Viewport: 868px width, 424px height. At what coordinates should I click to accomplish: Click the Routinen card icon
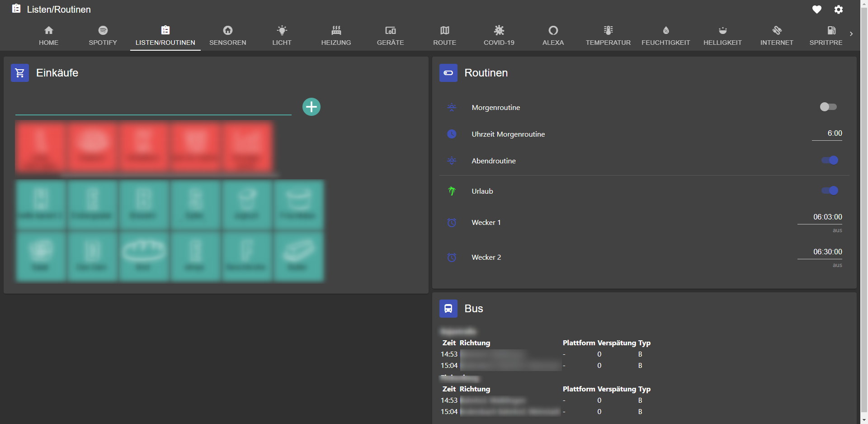click(x=448, y=73)
